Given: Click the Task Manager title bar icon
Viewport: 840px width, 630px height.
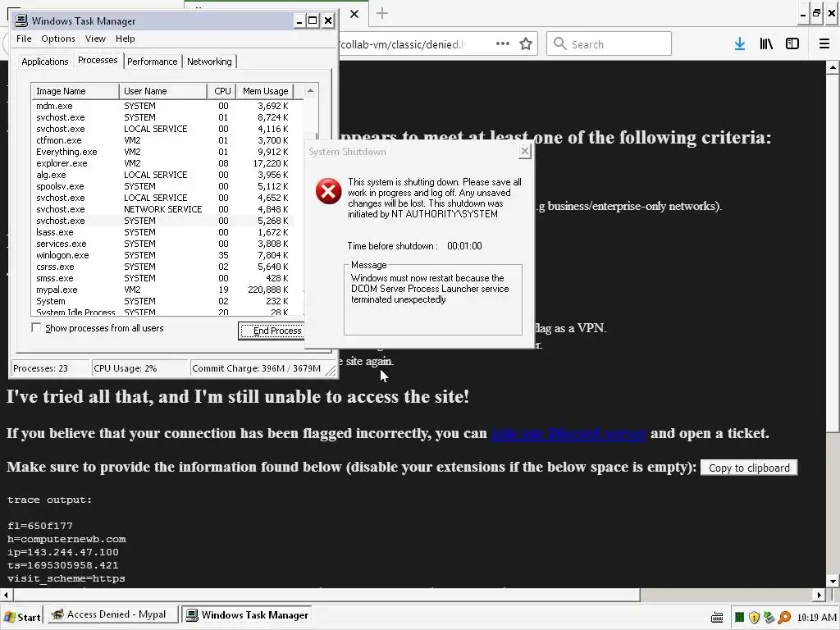Looking at the screenshot, I should (21, 21).
